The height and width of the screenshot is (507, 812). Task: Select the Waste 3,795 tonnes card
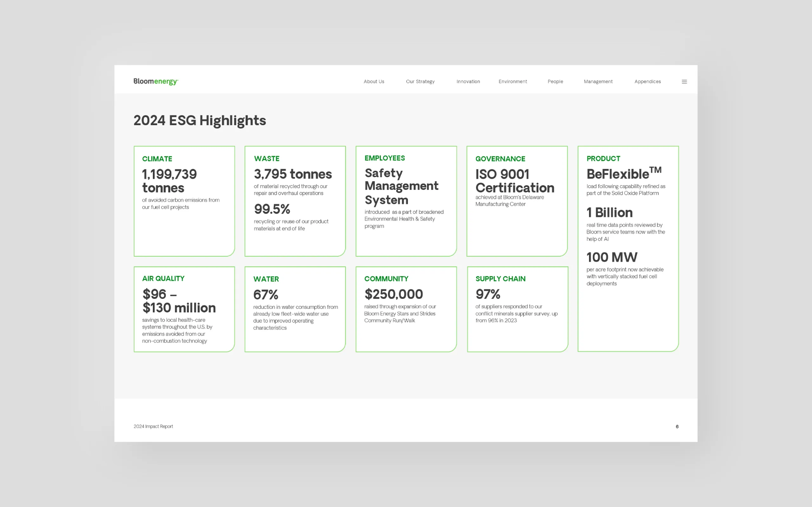click(x=295, y=201)
